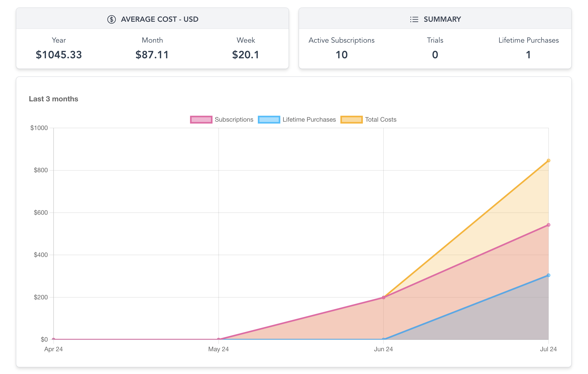The height and width of the screenshot is (374, 588).
Task: Click the $0 y-axis label
Action: click(44, 340)
